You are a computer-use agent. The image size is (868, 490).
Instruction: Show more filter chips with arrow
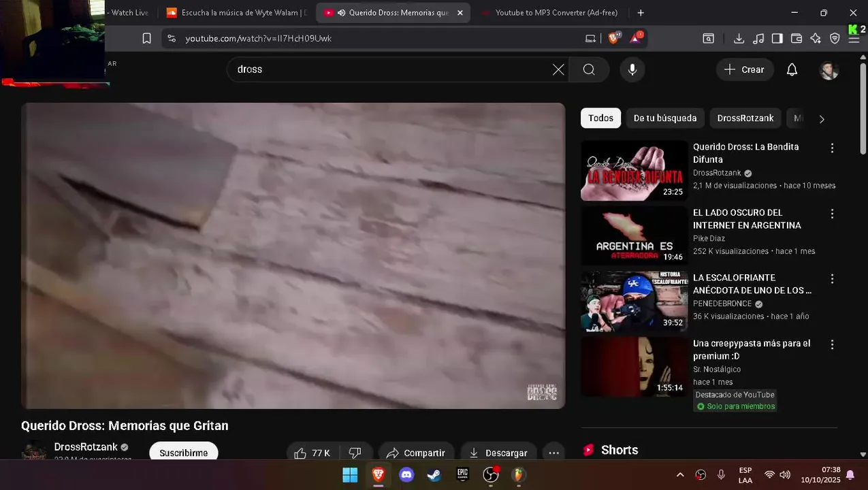pos(822,119)
